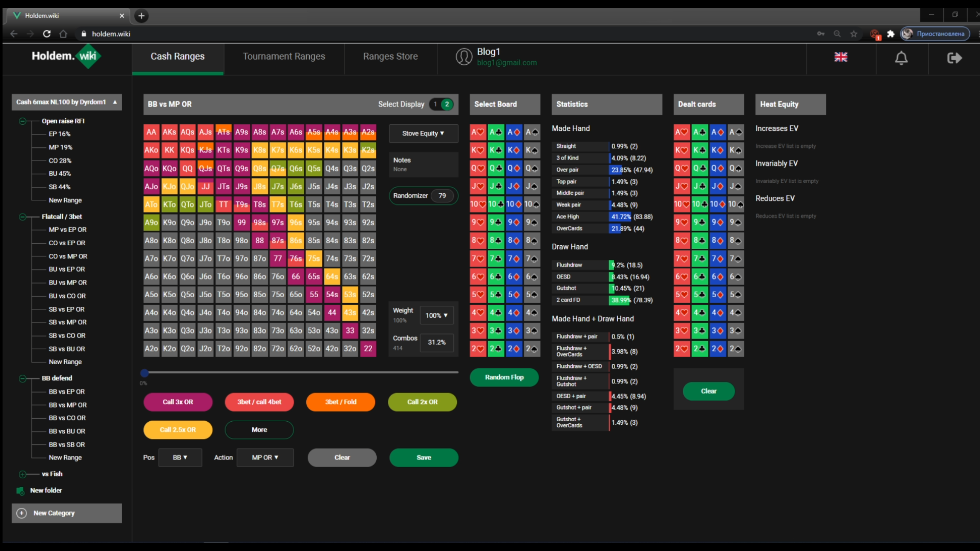Toggle the A5s hand cell

(x=314, y=132)
